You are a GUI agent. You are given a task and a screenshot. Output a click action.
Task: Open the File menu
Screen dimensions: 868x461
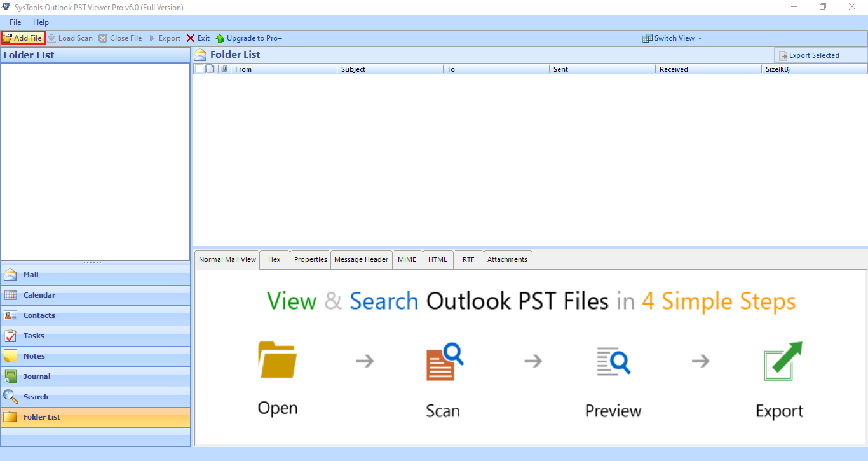pos(15,22)
